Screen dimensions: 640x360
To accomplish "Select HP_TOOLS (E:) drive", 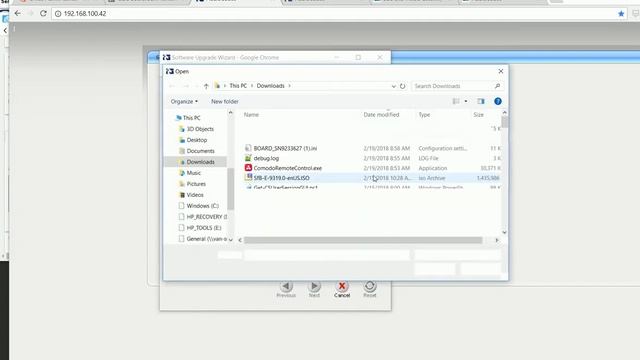I will point(204,228).
